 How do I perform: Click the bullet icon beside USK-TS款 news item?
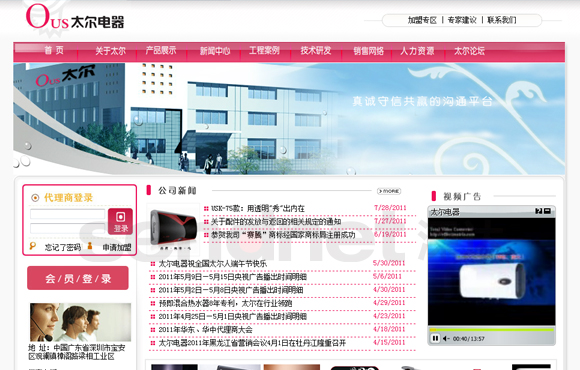[206, 209]
